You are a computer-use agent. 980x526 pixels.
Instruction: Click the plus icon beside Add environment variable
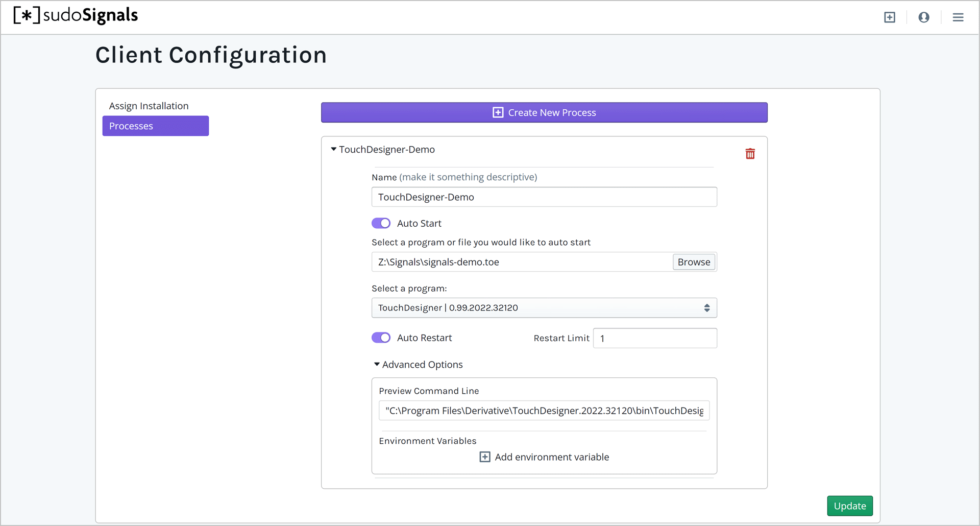[x=485, y=457]
